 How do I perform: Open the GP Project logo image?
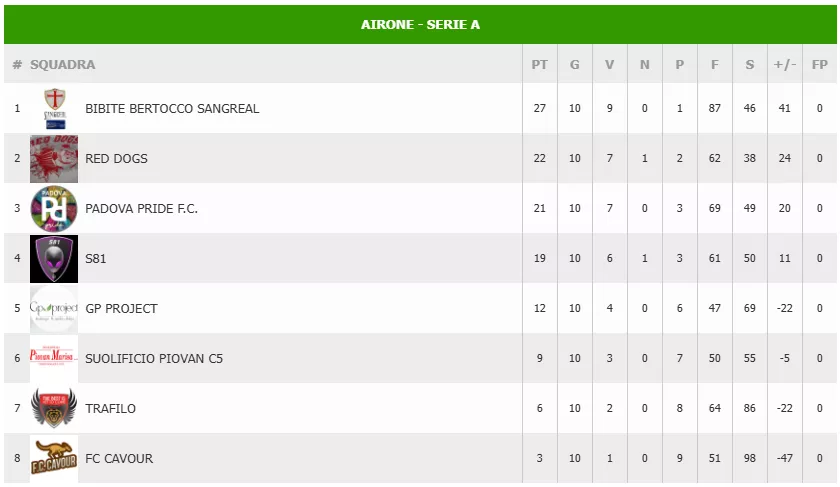(54, 309)
